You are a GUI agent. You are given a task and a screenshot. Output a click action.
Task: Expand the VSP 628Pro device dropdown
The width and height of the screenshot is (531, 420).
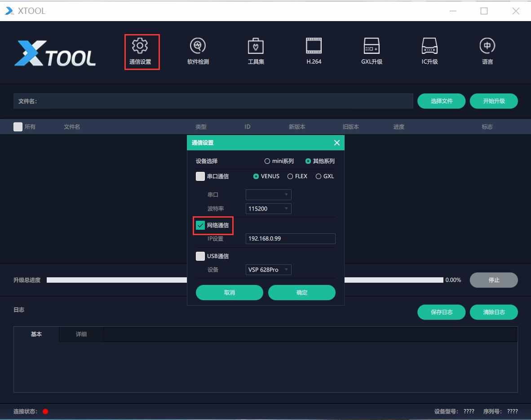coord(268,270)
